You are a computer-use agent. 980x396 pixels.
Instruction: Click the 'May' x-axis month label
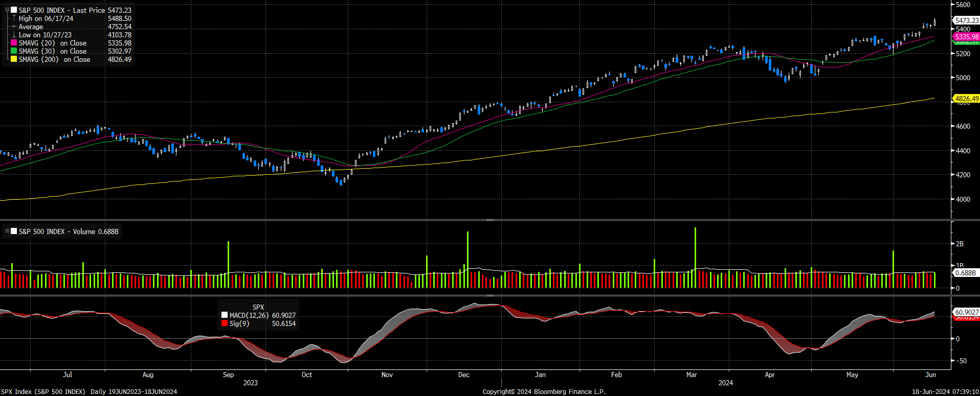pyautogui.click(x=852, y=375)
